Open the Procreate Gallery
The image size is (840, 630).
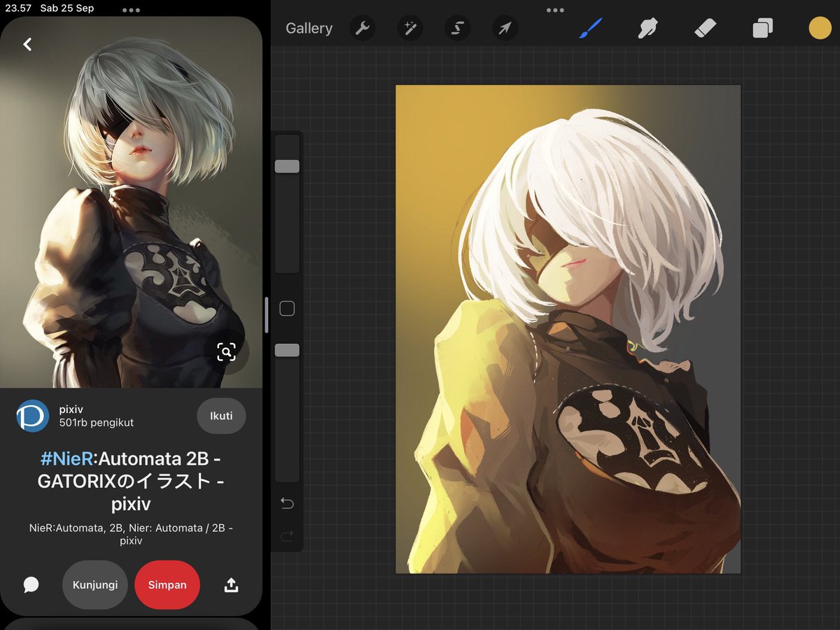tap(309, 29)
